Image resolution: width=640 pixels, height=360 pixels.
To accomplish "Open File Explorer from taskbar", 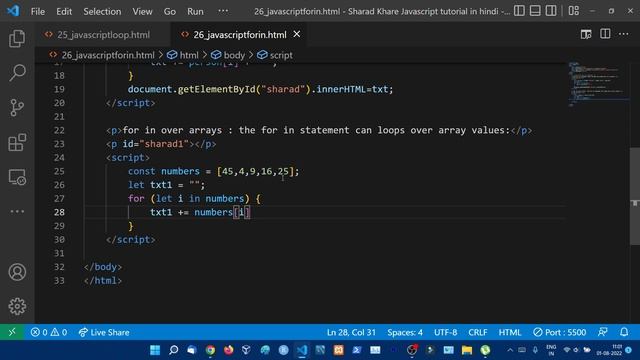I will point(467,350).
